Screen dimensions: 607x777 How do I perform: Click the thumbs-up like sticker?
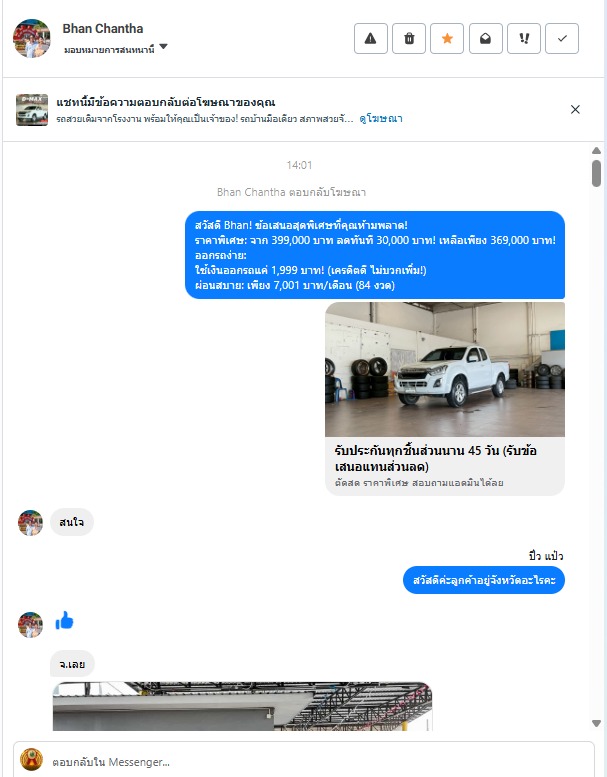click(x=64, y=620)
